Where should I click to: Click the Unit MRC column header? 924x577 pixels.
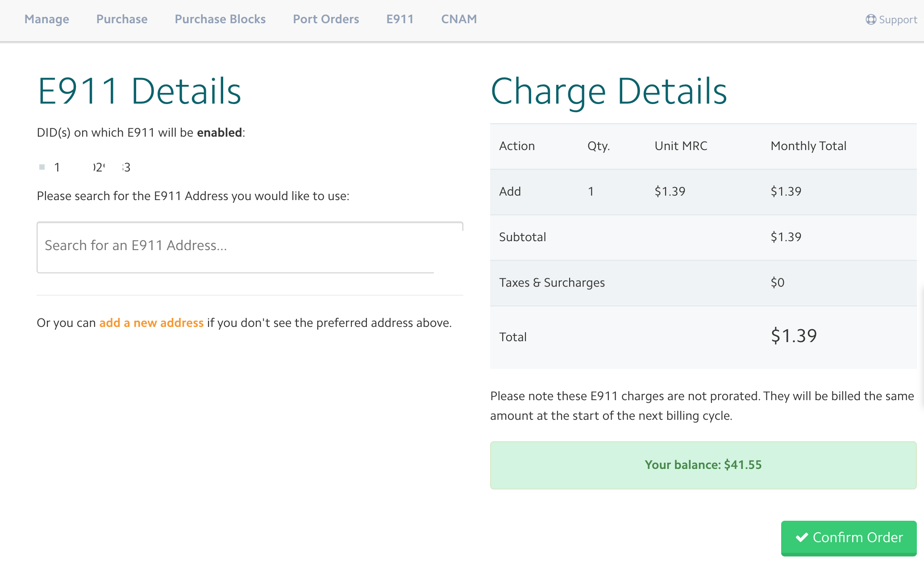click(681, 146)
